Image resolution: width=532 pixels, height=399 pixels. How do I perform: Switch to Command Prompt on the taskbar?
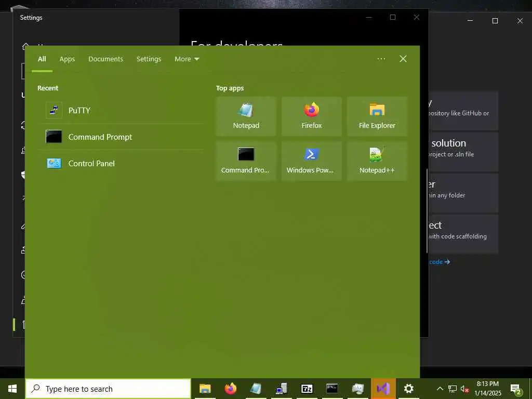point(332,389)
